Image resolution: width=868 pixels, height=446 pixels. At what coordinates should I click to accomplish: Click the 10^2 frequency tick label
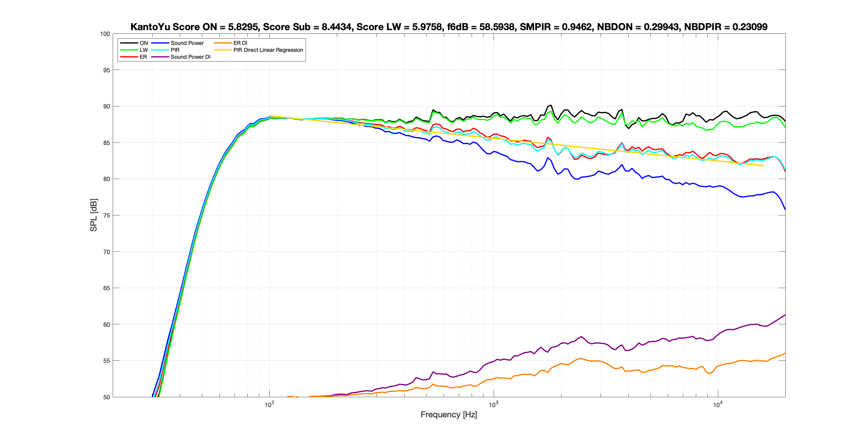pos(269,405)
